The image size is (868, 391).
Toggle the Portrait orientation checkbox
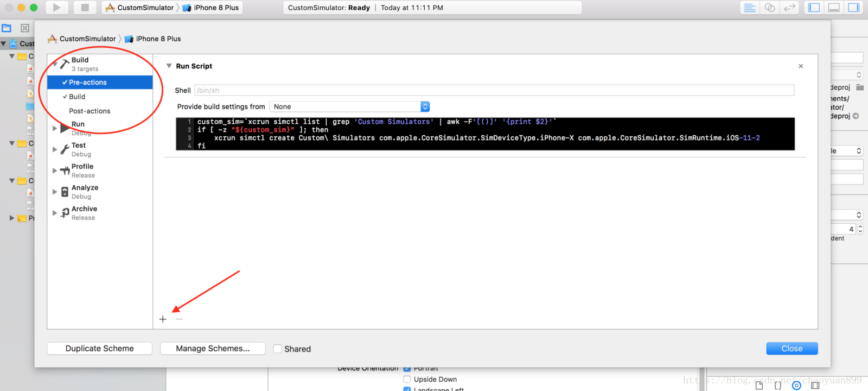pos(407,368)
